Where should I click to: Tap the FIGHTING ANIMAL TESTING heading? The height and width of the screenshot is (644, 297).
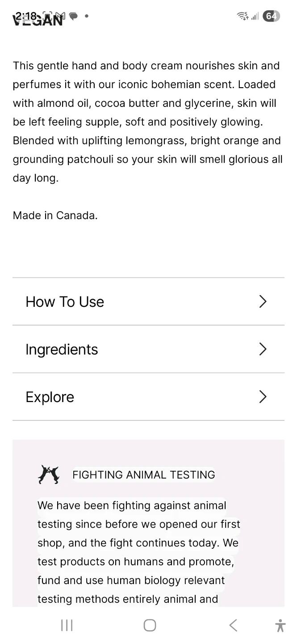143,475
